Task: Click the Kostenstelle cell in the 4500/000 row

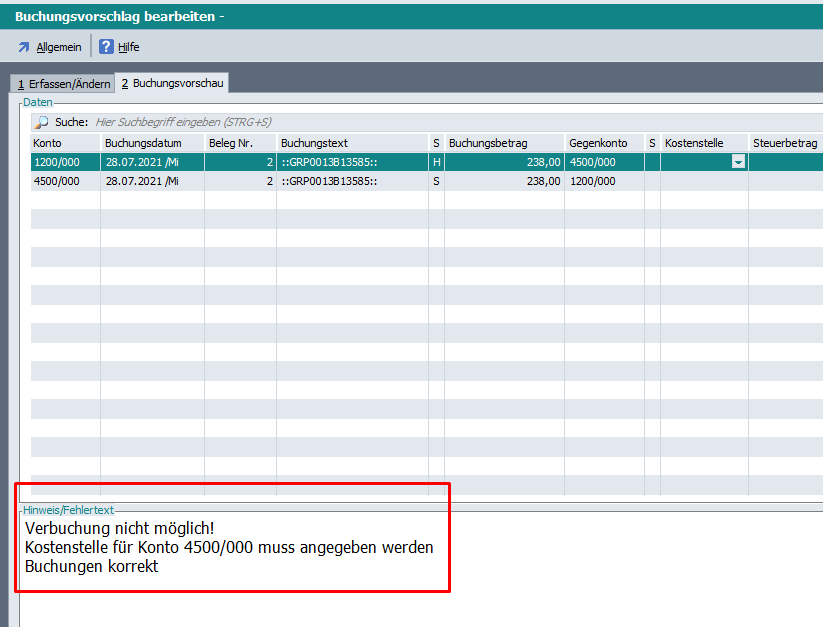Action: (x=703, y=181)
